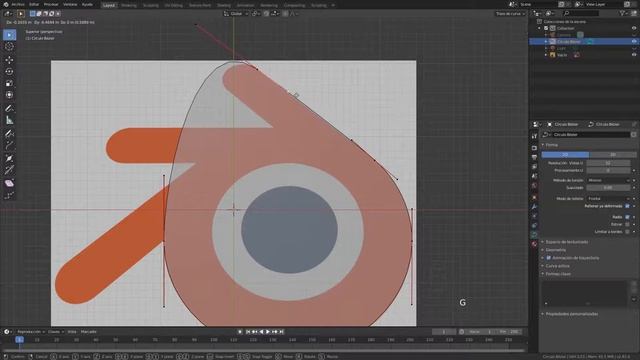
Task: Hide Círculo Bézier using its eye icon
Action: [634, 41]
